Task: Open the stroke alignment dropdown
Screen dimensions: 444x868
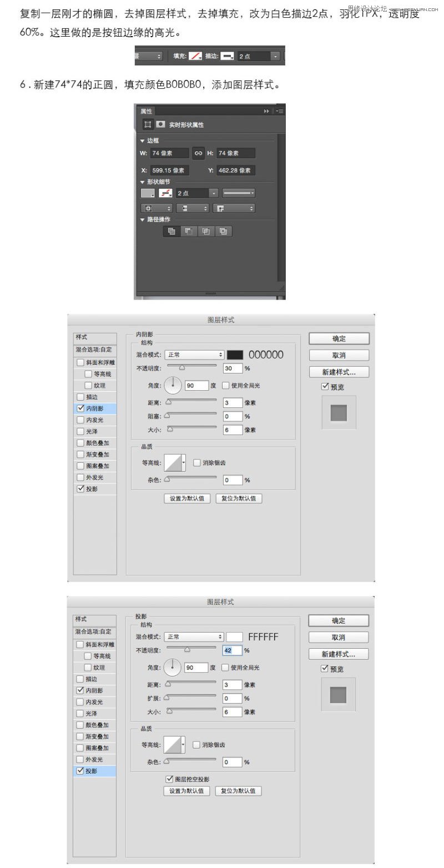Action: tap(157, 208)
